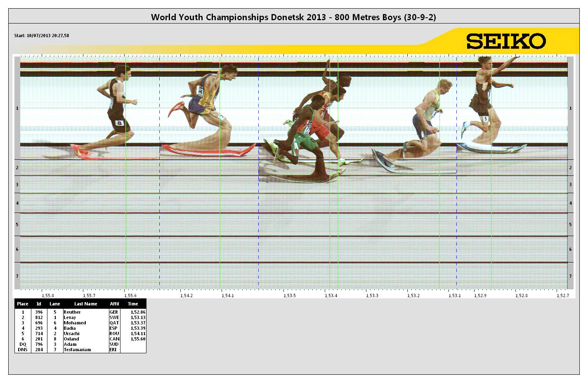Select Mohamed's QAT affiliation cell
The height and width of the screenshot is (383, 588).
pos(114,323)
